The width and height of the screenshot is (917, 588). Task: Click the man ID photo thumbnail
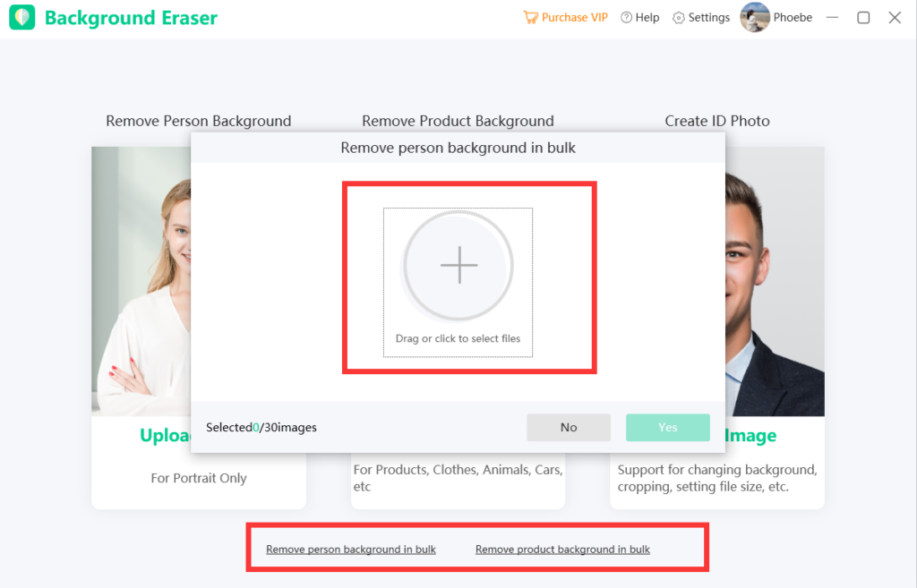tap(775, 281)
